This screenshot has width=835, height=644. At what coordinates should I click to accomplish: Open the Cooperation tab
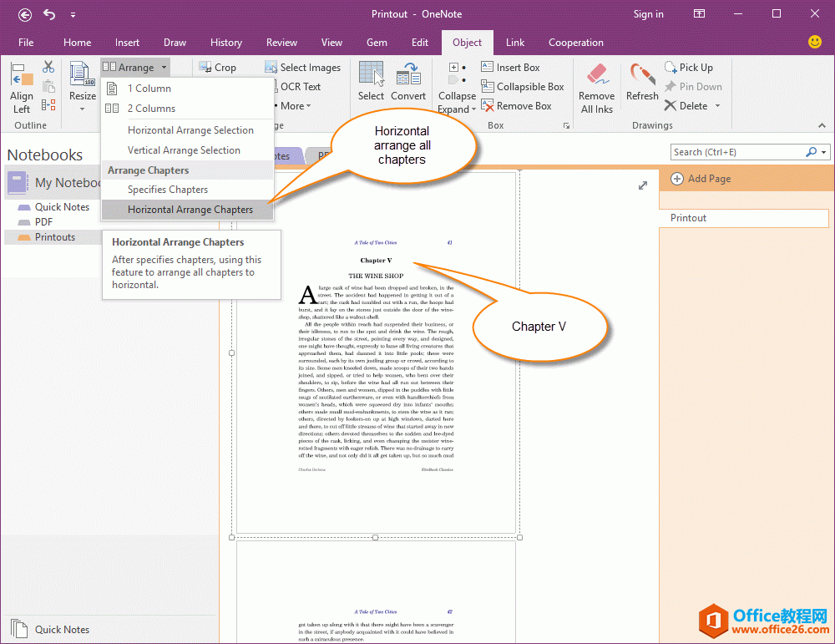pos(575,43)
